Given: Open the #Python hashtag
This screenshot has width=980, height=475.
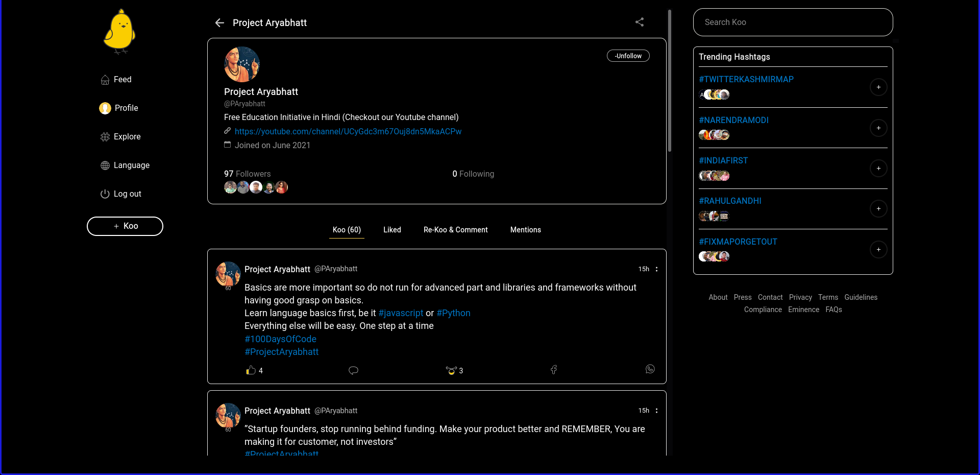Looking at the screenshot, I should click(x=453, y=313).
